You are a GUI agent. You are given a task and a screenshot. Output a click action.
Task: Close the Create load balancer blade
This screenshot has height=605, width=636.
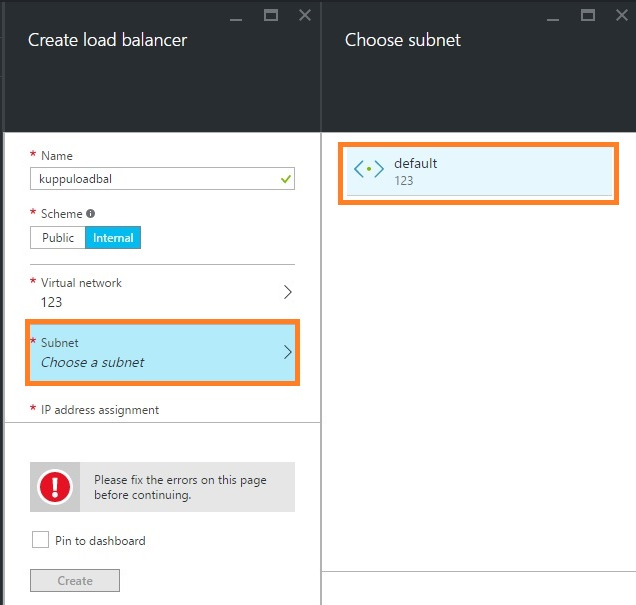305,15
